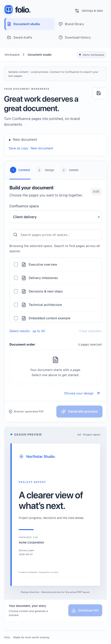Open the Demo workspace selector pill
Viewport: 111px width, 644px height.
(x=92, y=55)
